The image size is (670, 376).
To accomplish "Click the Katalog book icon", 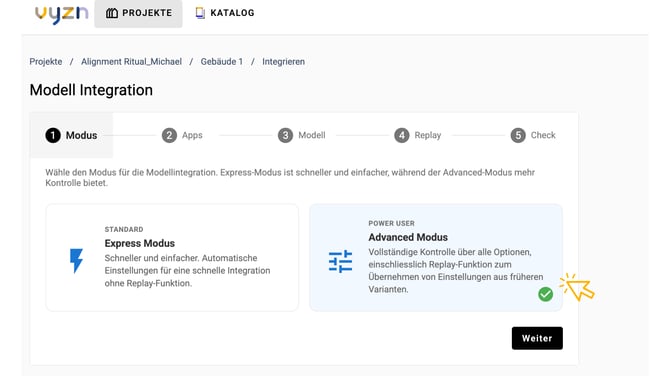I will click(200, 13).
